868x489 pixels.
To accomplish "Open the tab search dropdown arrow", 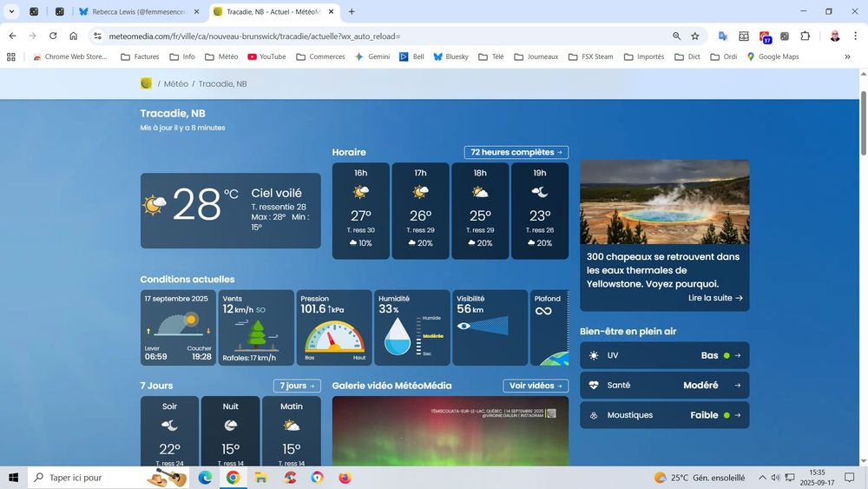I will [x=11, y=11].
